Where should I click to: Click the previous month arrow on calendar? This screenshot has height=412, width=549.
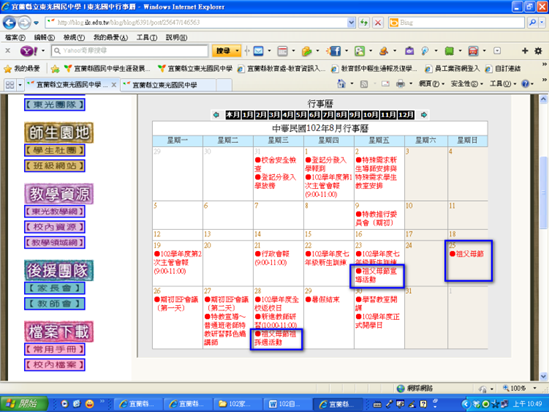point(216,115)
